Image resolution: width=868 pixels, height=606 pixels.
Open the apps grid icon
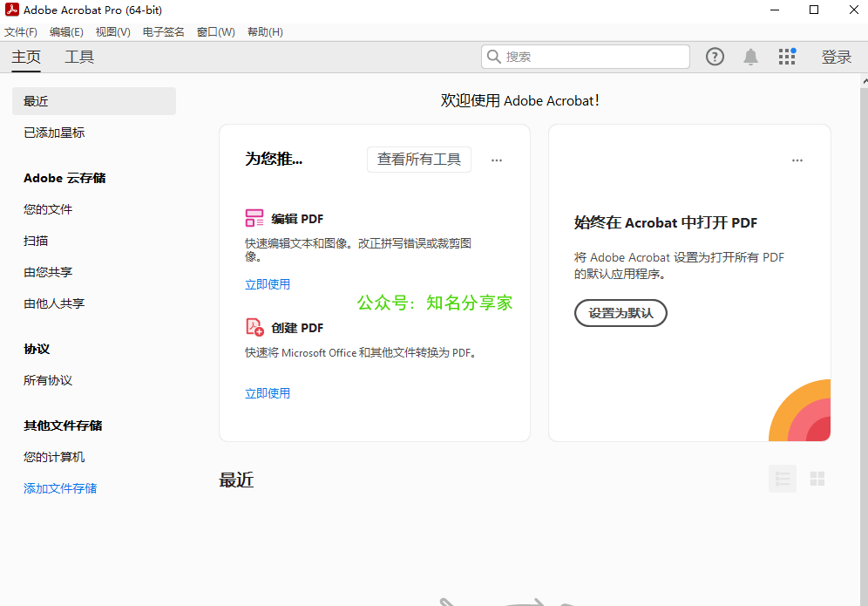click(787, 57)
